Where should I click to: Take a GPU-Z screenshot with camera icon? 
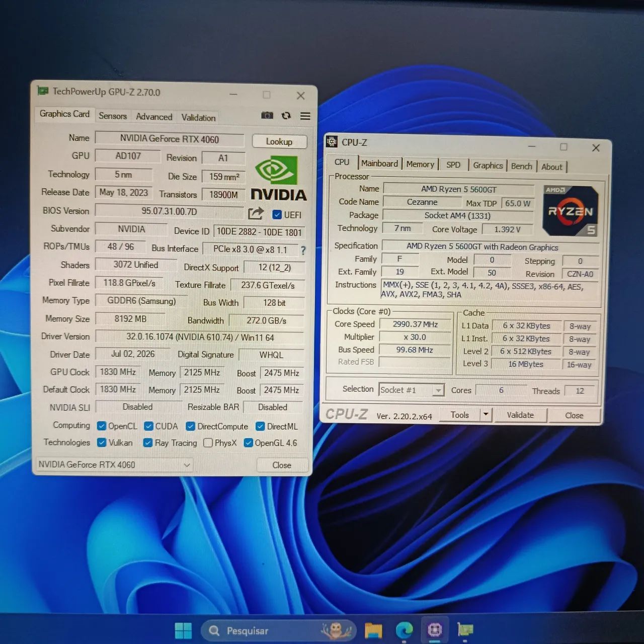(x=267, y=116)
